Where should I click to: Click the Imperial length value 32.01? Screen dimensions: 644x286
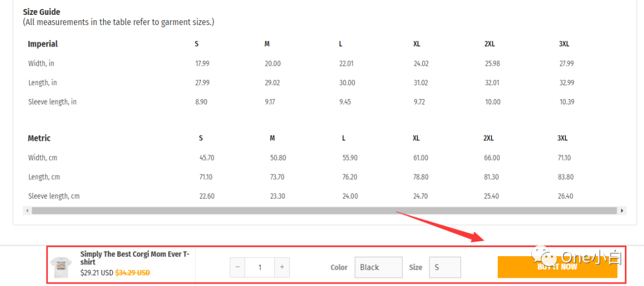[492, 83]
